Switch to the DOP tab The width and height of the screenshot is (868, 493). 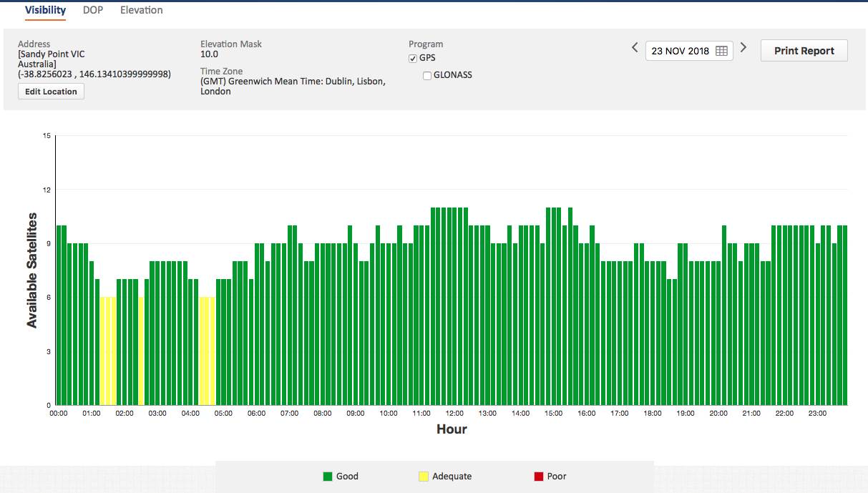[x=93, y=10]
